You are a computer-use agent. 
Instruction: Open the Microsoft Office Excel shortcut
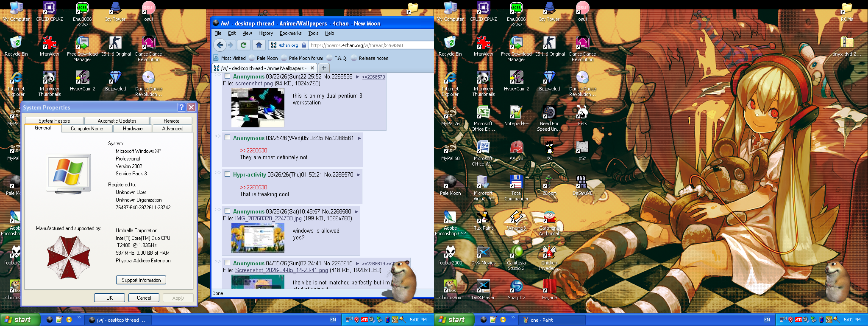tap(483, 118)
